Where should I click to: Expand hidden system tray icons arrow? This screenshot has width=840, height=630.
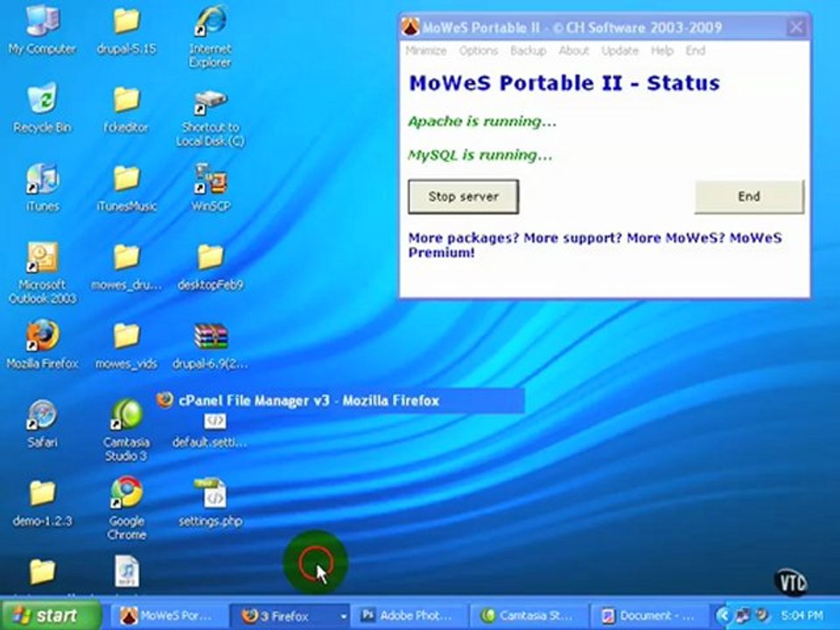pyautogui.click(x=724, y=615)
